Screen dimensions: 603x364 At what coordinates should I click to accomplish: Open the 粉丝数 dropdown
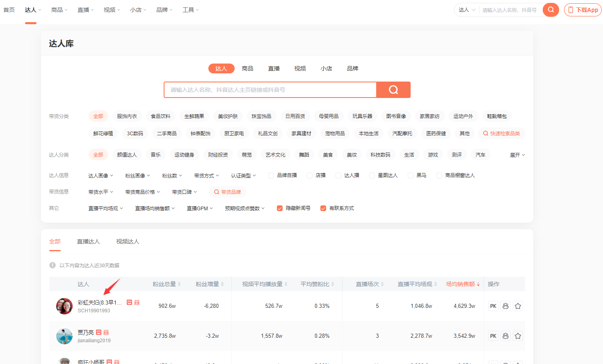172,175
